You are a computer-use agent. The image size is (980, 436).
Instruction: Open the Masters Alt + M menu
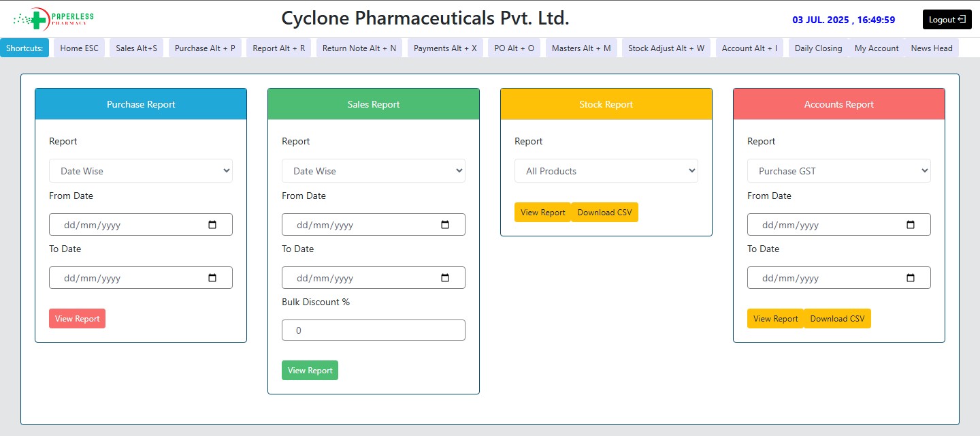581,48
